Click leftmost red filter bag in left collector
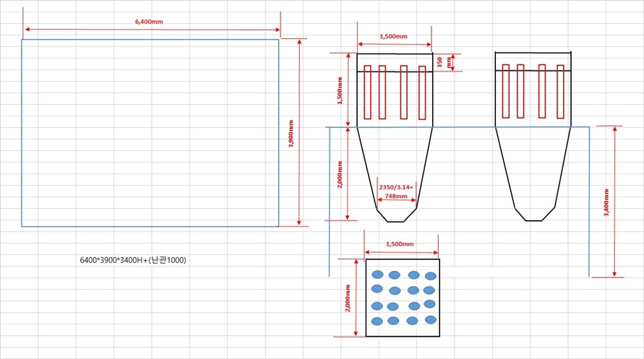This screenshot has height=359, width=644. [x=367, y=92]
